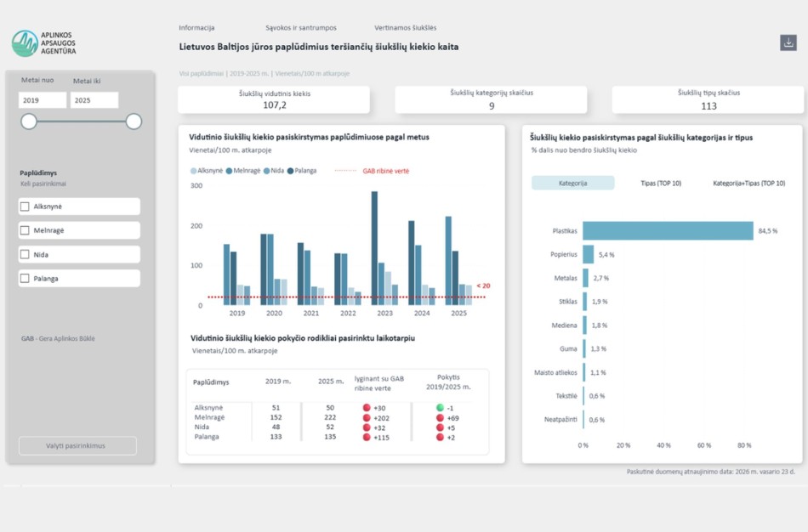Enable the Melnragė beach filter checkbox
The image size is (808, 532).
(25, 230)
